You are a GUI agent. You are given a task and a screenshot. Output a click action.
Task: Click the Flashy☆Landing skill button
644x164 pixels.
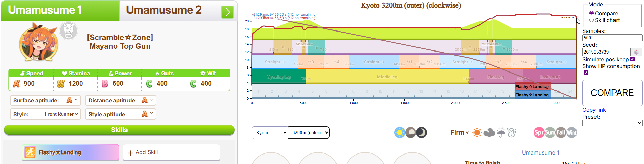point(71,152)
